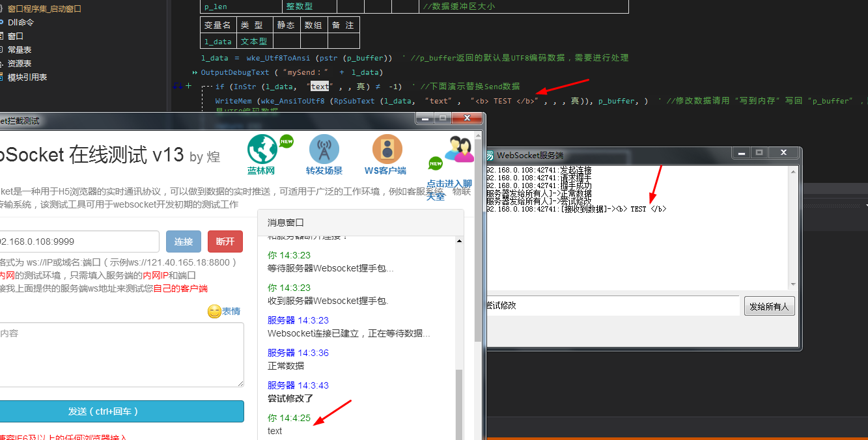Open the 转发场景 antenna tower icon
Screen dimensions: 868x440
tap(324, 150)
